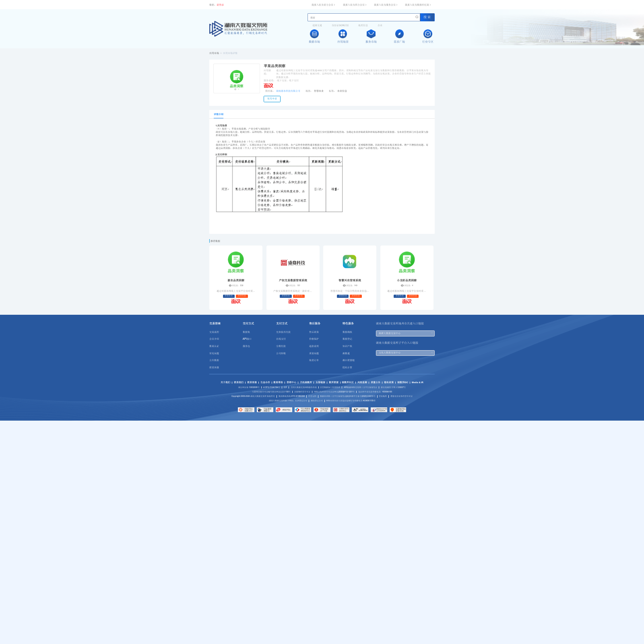Click the 地理信息 hot search keyword
644x644 pixels.
363,25
